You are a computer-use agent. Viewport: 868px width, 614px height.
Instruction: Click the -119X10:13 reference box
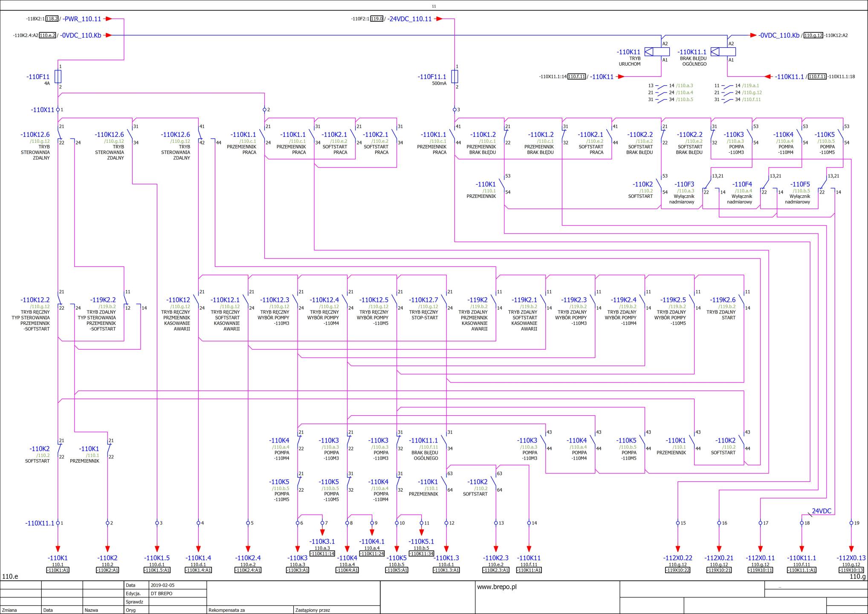(x=851, y=570)
